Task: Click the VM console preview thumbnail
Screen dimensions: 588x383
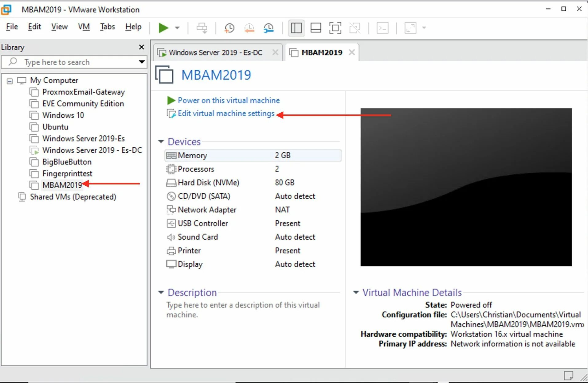Action: (466, 187)
